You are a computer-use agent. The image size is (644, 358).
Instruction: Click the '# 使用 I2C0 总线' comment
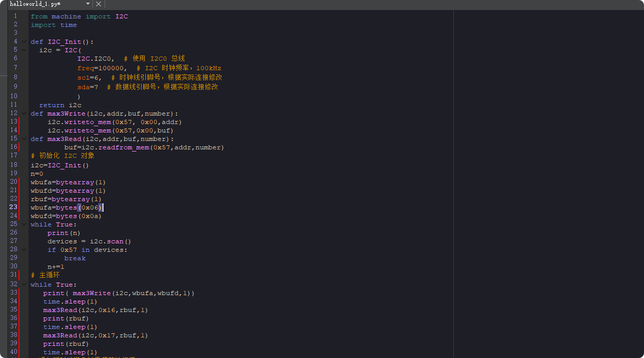(x=154, y=59)
